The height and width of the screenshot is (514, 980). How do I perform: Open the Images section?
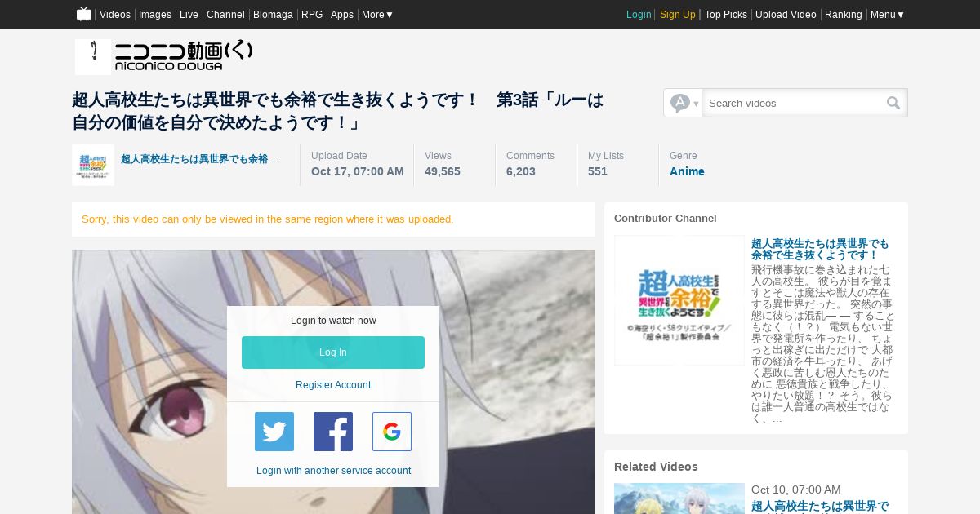[x=155, y=15]
